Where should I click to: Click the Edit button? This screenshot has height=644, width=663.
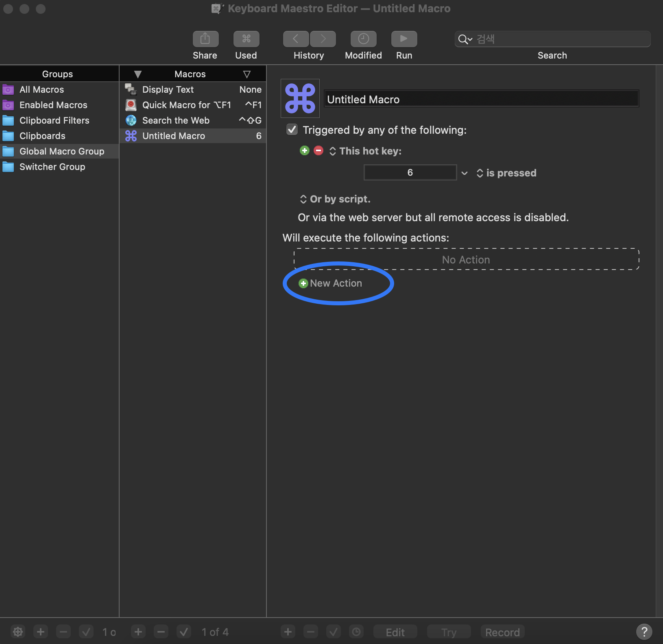click(395, 632)
